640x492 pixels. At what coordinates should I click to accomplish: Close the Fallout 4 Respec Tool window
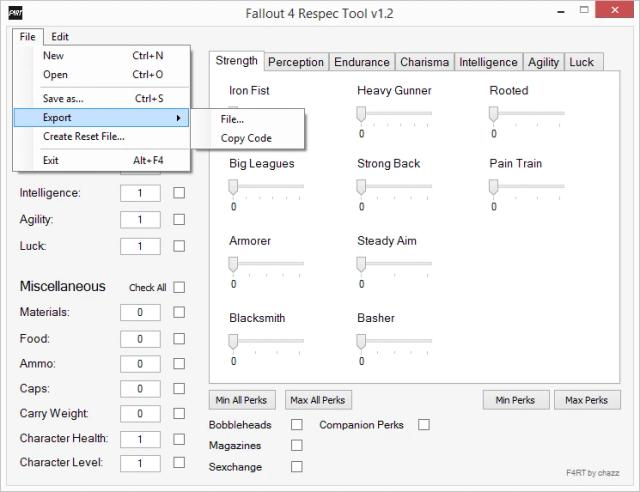coord(614,10)
